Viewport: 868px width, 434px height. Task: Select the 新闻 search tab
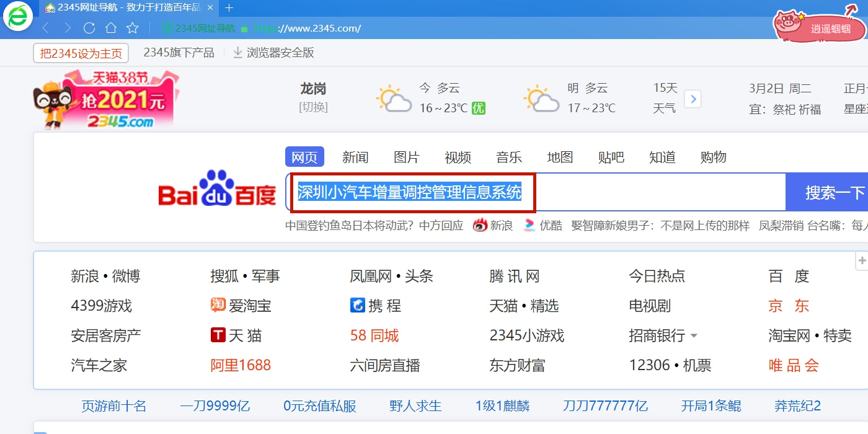pyautogui.click(x=355, y=157)
